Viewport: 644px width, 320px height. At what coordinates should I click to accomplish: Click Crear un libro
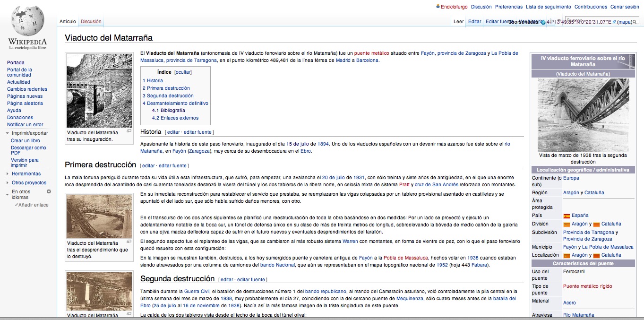(26, 140)
